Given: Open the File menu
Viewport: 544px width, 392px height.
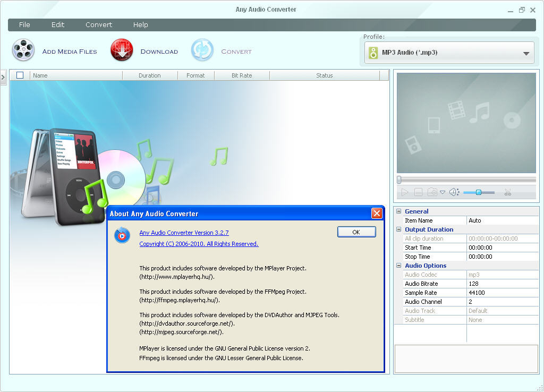Looking at the screenshot, I should [x=24, y=24].
